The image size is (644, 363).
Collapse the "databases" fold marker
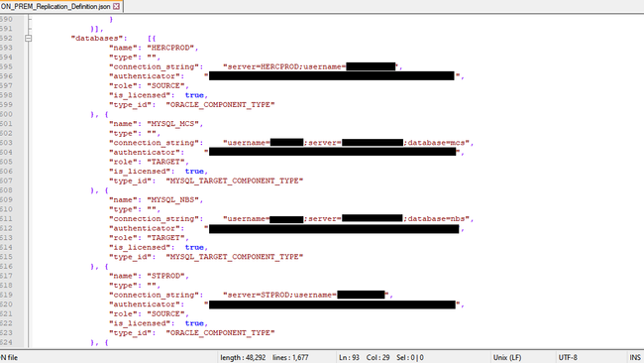pos(28,39)
